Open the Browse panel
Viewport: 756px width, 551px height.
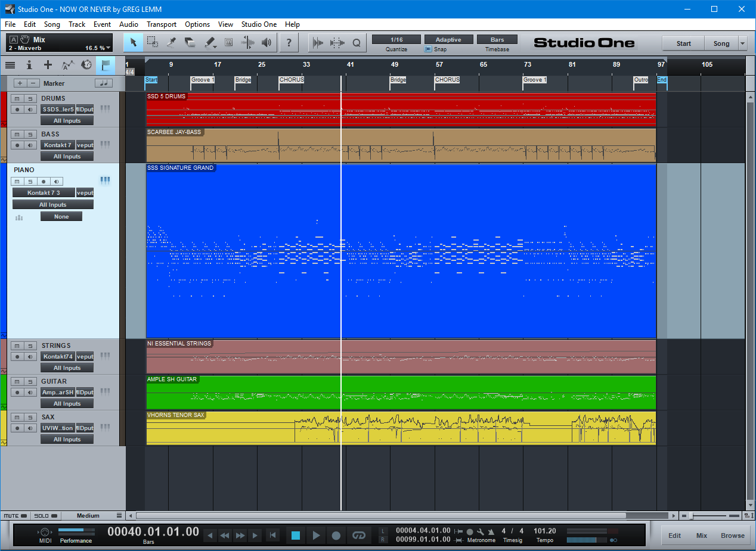point(733,536)
